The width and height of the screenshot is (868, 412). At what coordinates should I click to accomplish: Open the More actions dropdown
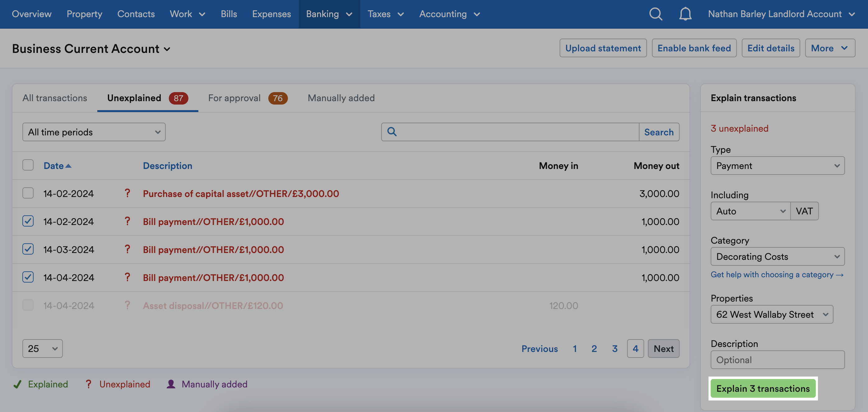coord(830,48)
